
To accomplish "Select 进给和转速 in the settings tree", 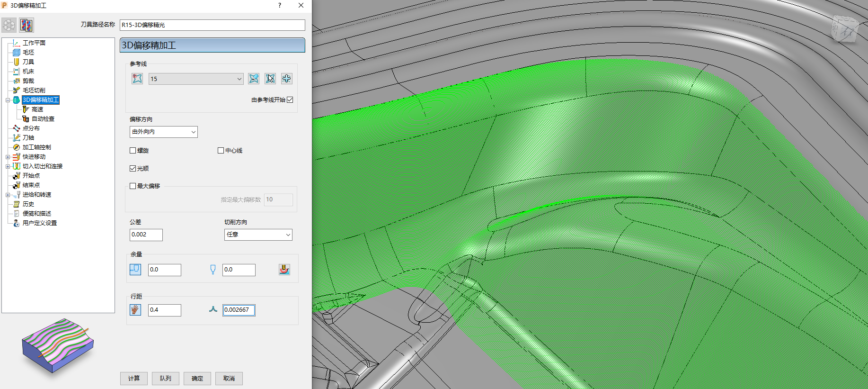I will pos(37,195).
